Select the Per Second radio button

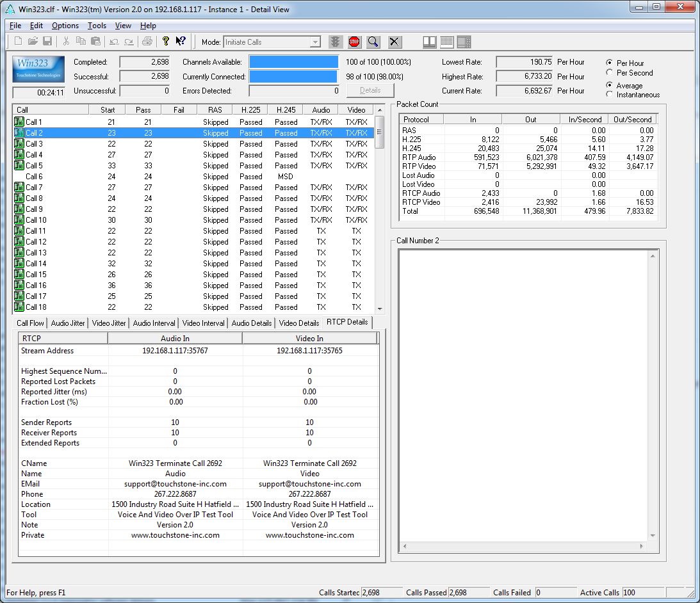609,72
